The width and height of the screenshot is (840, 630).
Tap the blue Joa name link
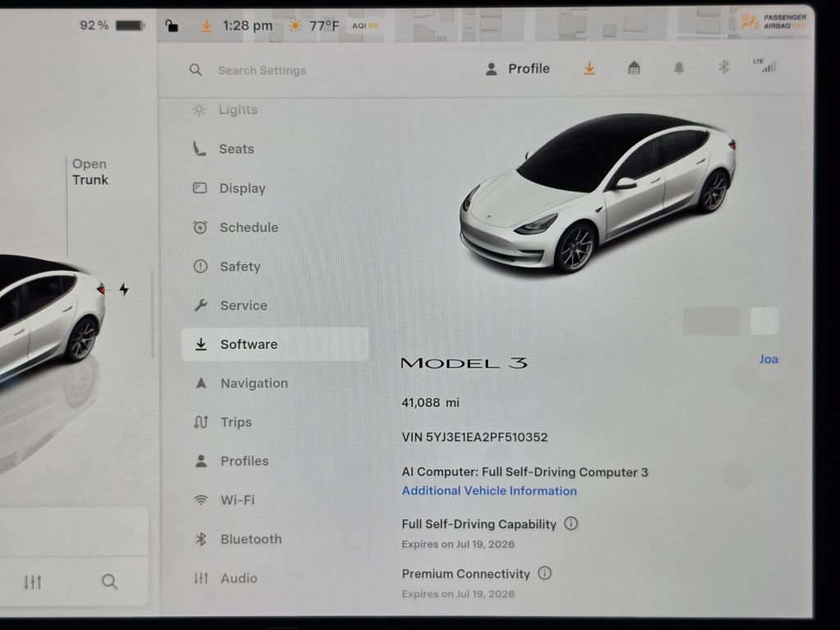pos(768,359)
